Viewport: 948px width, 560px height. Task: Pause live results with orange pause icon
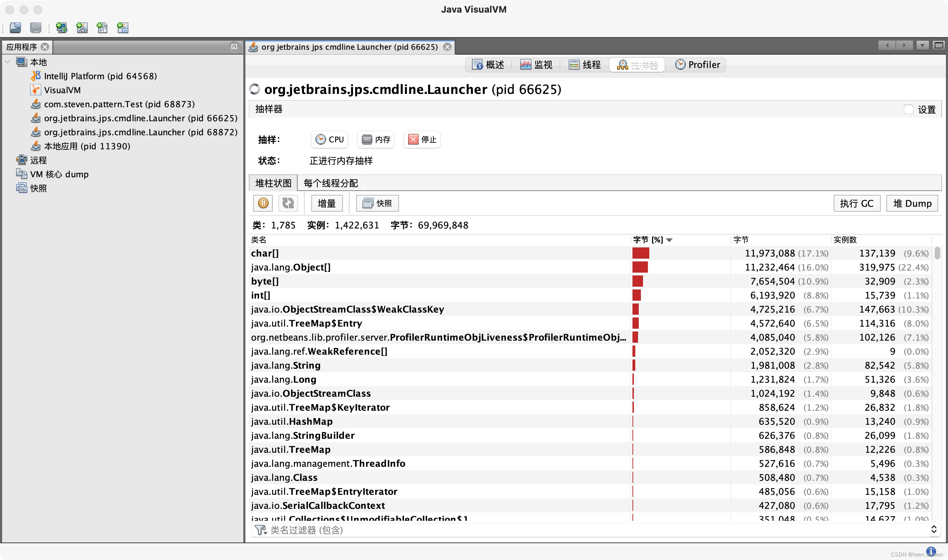pos(263,203)
